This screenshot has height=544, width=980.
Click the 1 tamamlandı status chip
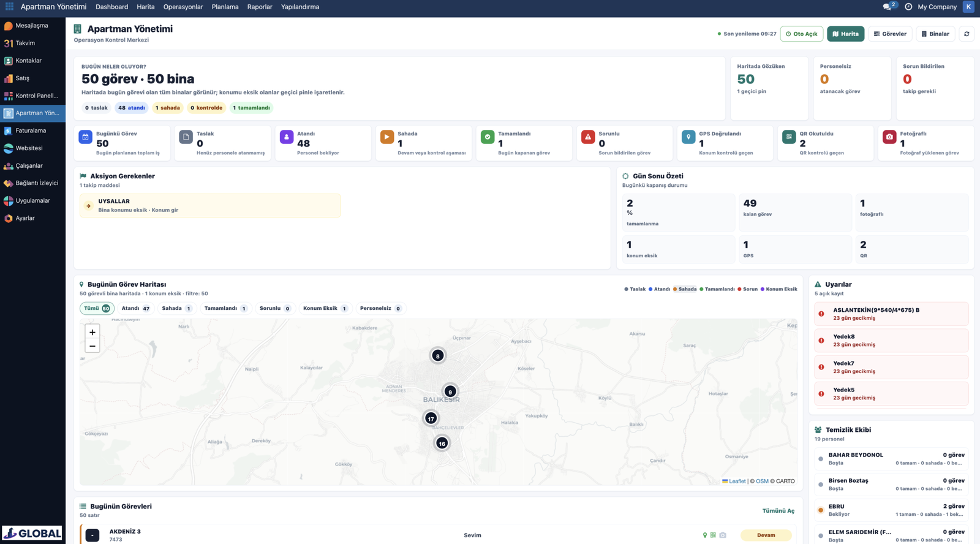click(252, 108)
